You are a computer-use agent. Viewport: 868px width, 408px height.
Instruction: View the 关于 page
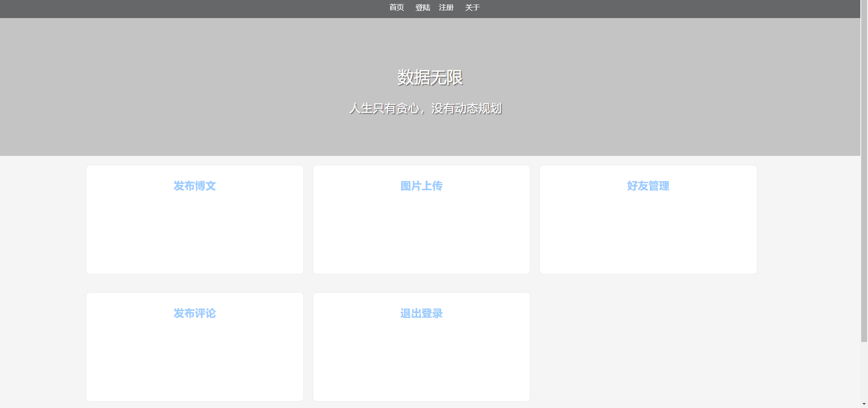(x=472, y=7)
